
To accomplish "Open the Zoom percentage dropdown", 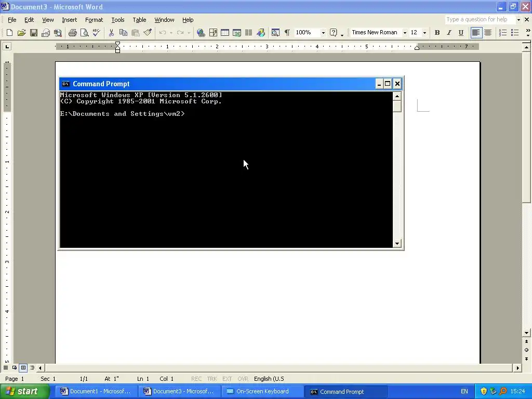I will tap(323, 33).
